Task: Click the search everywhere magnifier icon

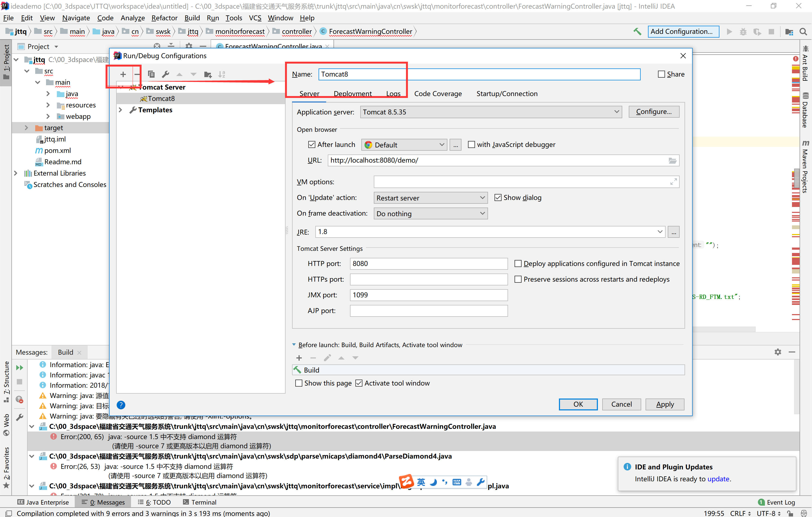Action: click(803, 32)
